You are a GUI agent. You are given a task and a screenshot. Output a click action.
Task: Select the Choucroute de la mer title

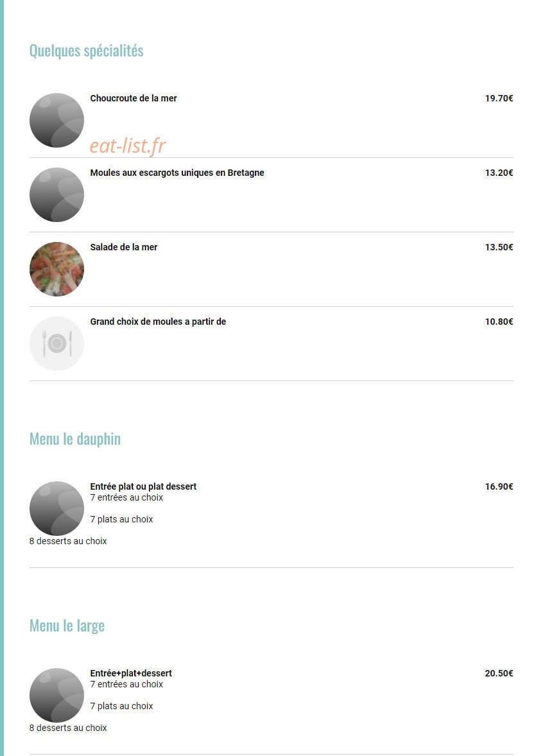click(133, 98)
